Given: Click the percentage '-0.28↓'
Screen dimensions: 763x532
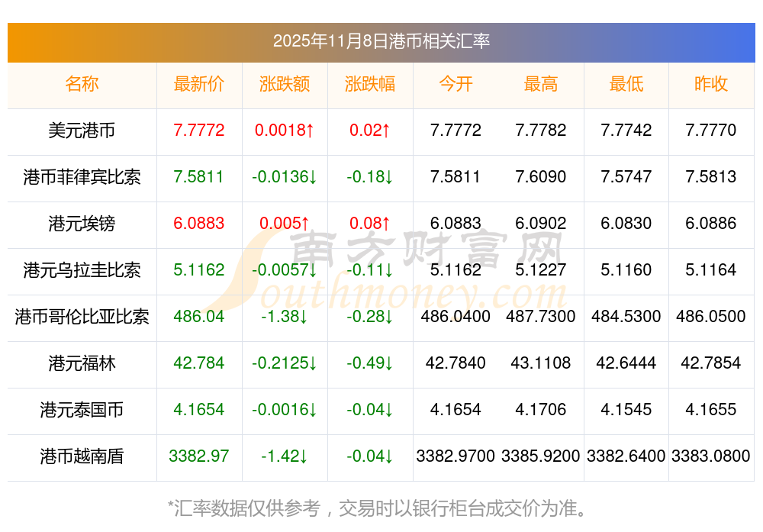Looking at the screenshot, I should (x=370, y=317).
